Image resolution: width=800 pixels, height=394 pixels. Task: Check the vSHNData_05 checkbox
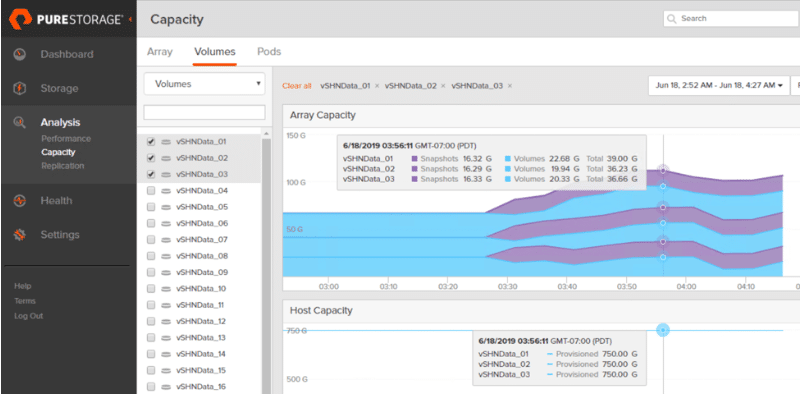tap(151, 207)
